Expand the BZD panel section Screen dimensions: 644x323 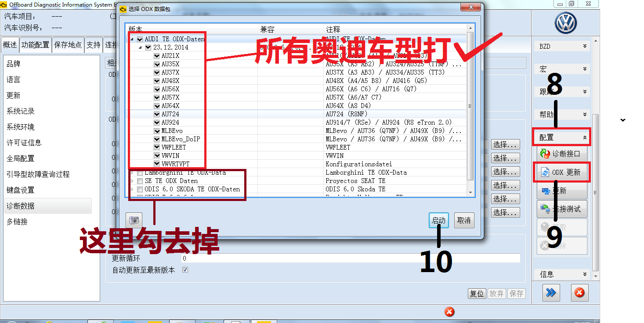pos(562,46)
